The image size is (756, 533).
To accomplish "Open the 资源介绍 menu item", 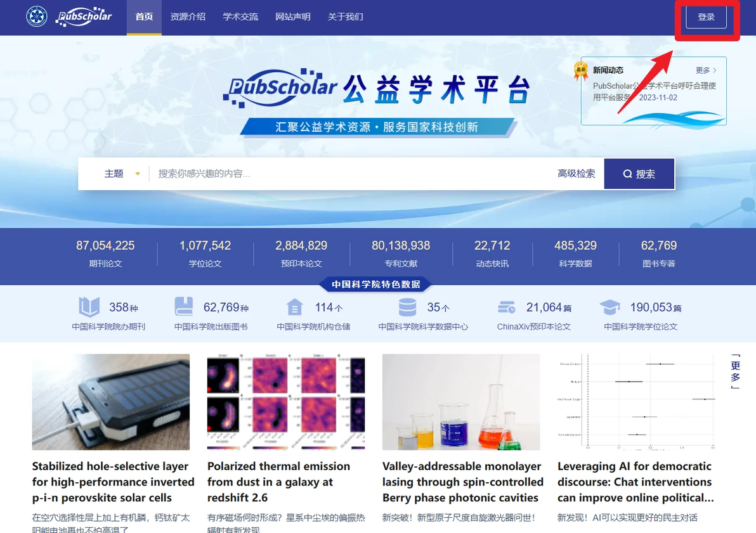I will point(188,17).
